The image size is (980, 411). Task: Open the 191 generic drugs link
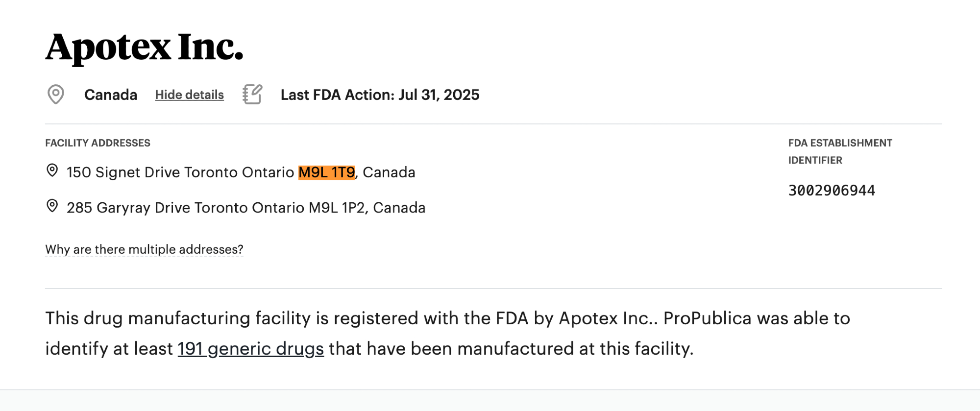[250, 348]
